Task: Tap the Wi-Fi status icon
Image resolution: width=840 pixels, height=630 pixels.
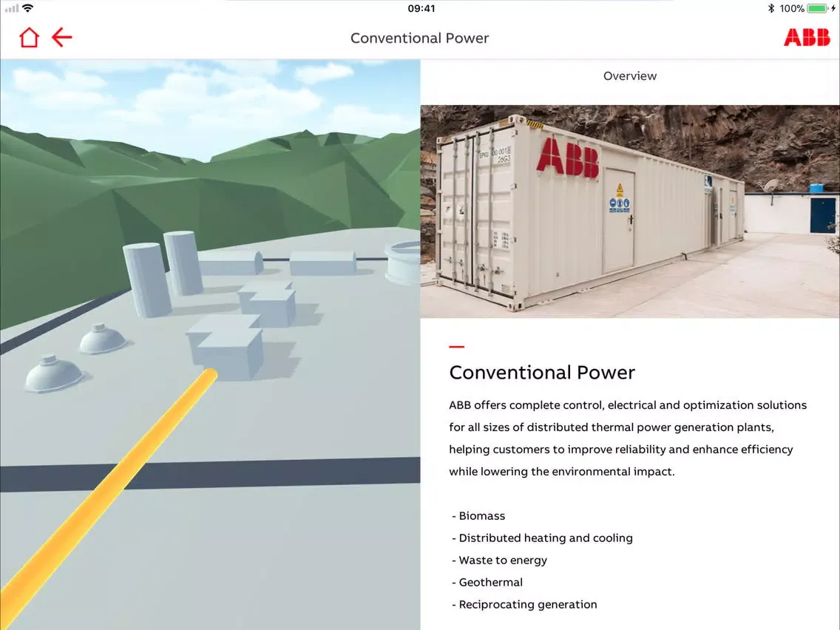Action: (x=28, y=8)
